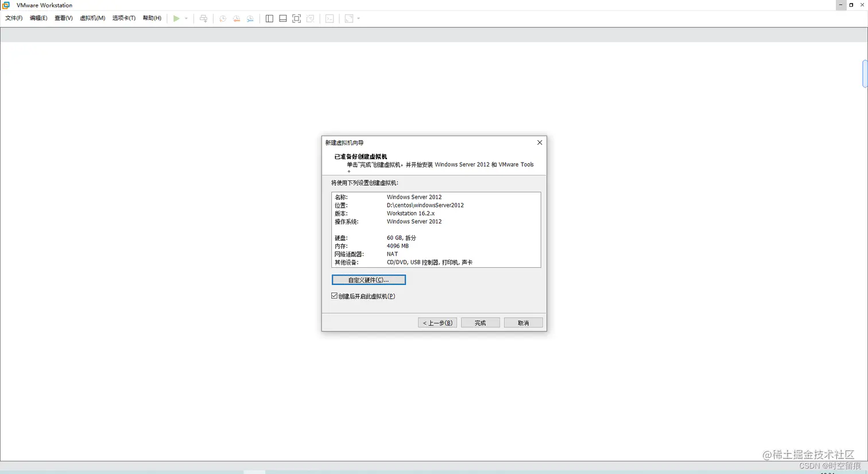
Task: Open the 帮助(H) menu
Action: click(152, 18)
